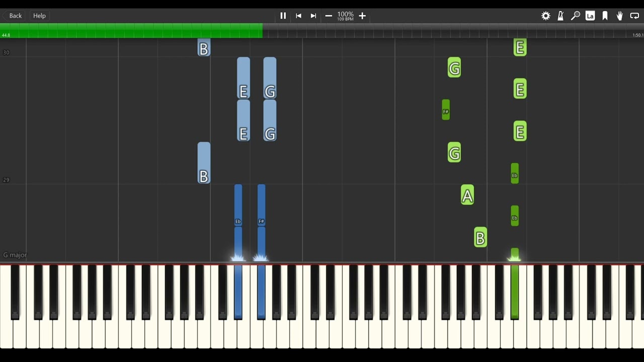Image resolution: width=644 pixels, height=362 pixels.
Task: Click the green F# falling note
Action: point(446,110)
